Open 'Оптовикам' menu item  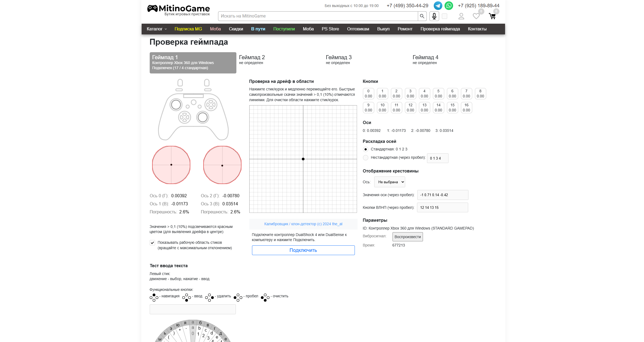pyautogui.click(x=358, y=29)
